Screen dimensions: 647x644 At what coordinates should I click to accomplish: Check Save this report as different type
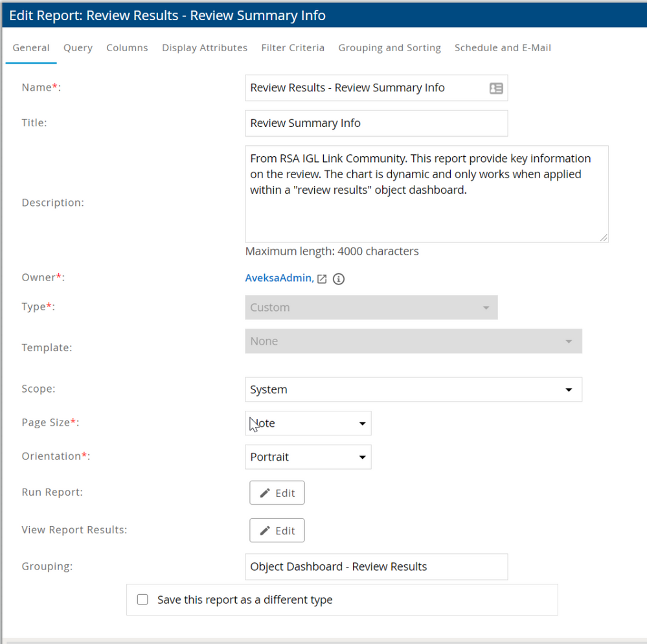(x=143, y=600)
